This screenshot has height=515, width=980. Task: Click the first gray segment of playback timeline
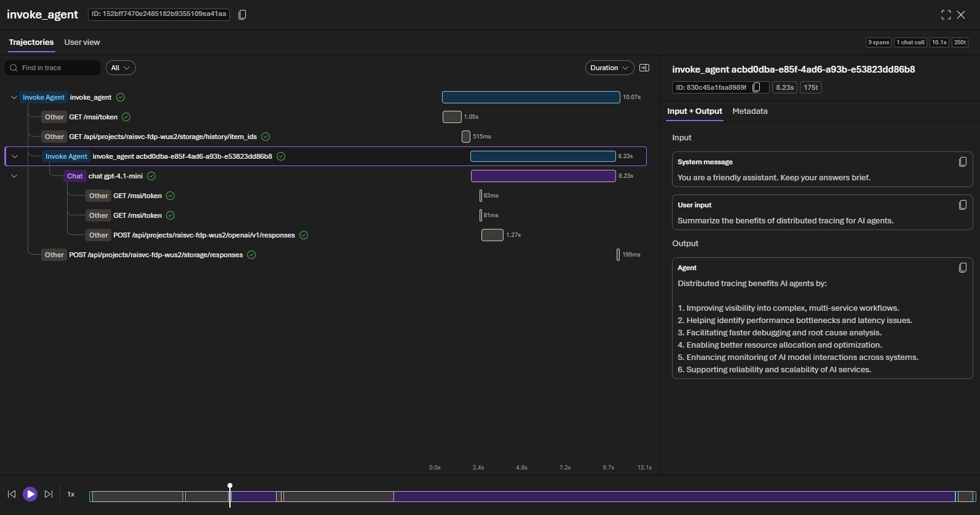coord(138,497)
